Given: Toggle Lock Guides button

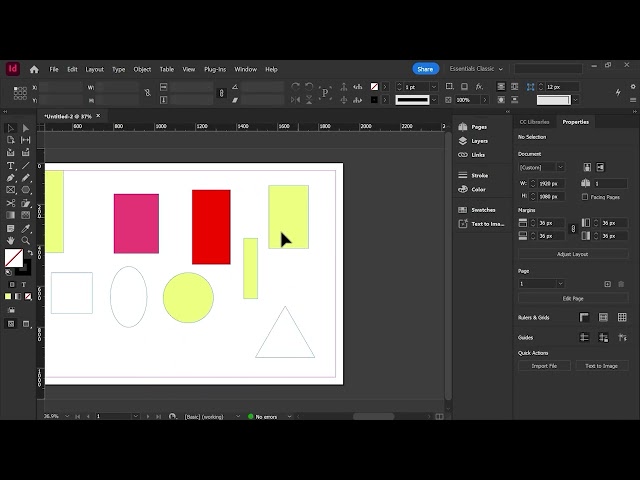Looking at the screenshot, I should tap(603, 337).
